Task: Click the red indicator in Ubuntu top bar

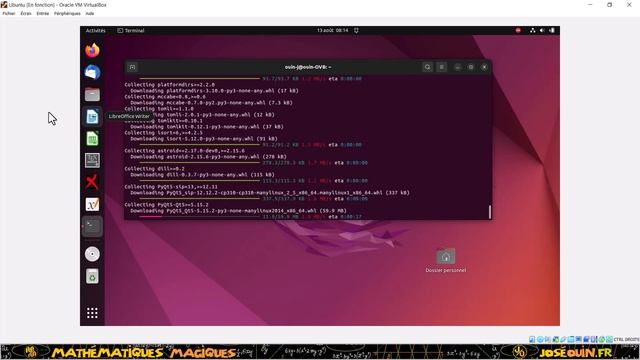Action: (x=518, y=30)
